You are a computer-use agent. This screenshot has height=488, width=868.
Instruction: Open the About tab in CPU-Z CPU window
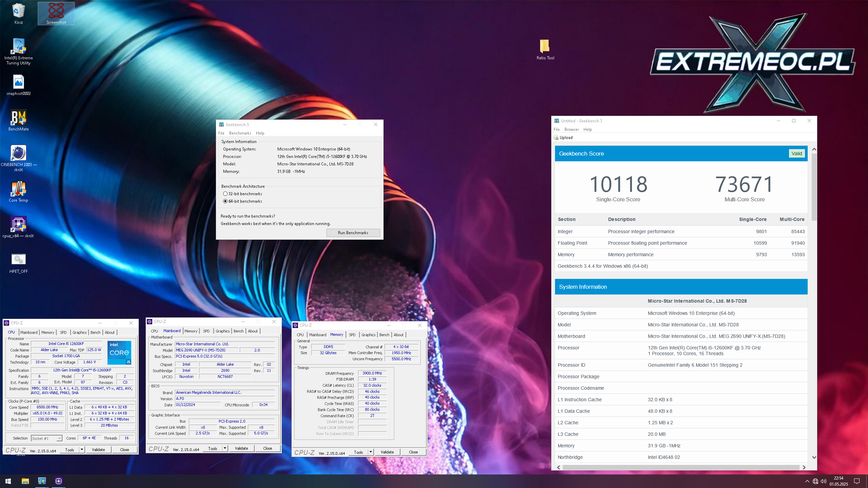click(110, 332)
